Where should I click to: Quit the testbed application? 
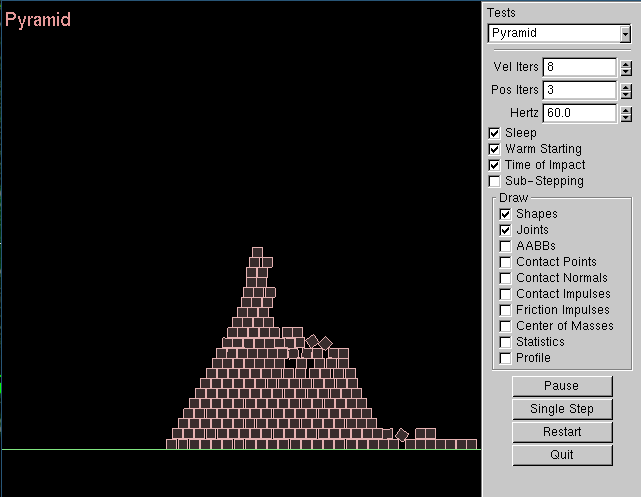(x=562, y=455)
